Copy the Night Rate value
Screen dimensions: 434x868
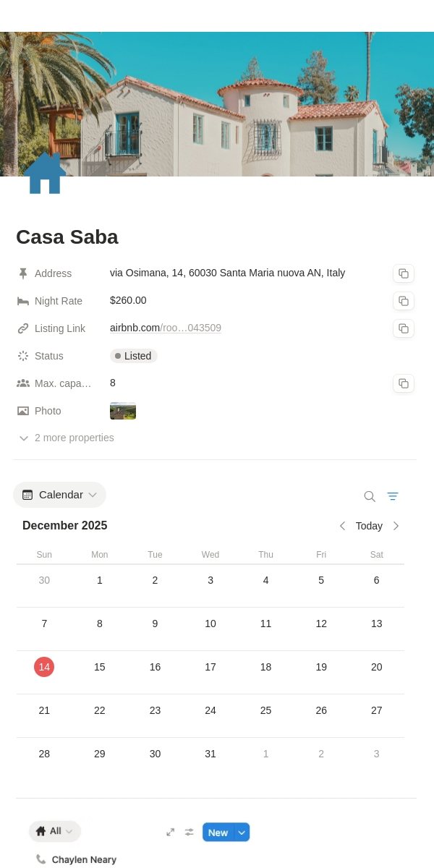pyautogui.click(x=404, y=301)
